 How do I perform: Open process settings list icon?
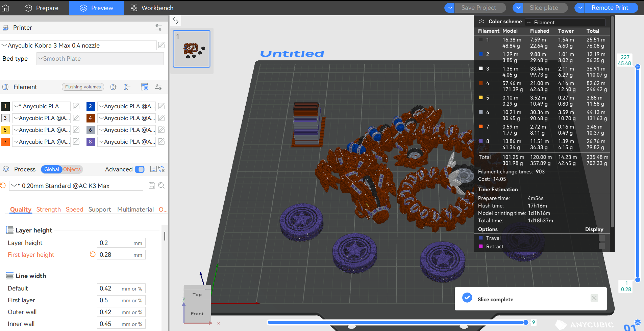[153, 169]
